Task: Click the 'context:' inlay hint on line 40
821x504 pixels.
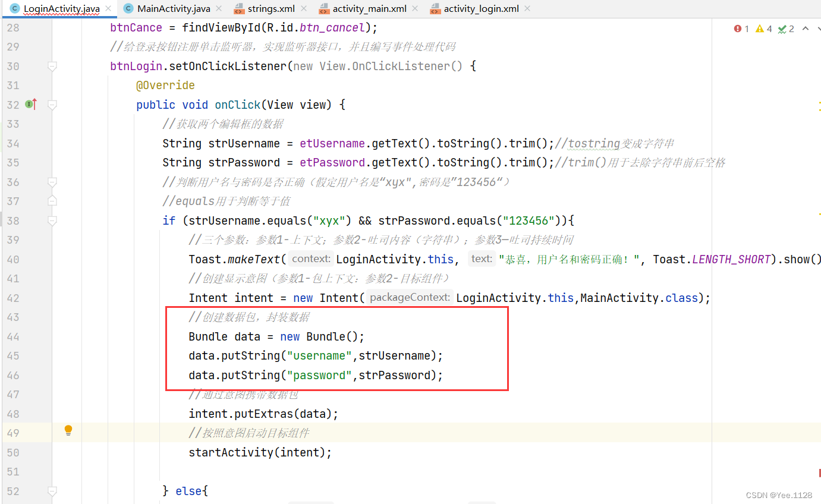Action: pos(311,259)
